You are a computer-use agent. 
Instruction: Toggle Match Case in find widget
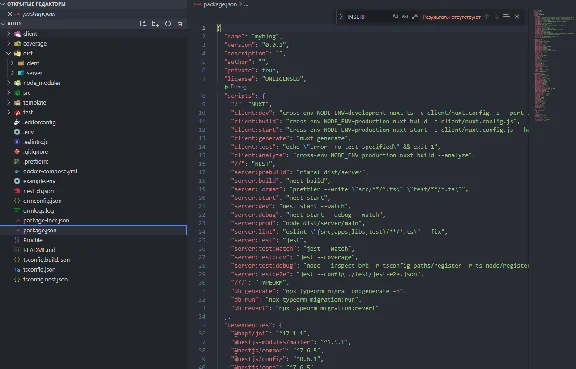click(395, 17)
